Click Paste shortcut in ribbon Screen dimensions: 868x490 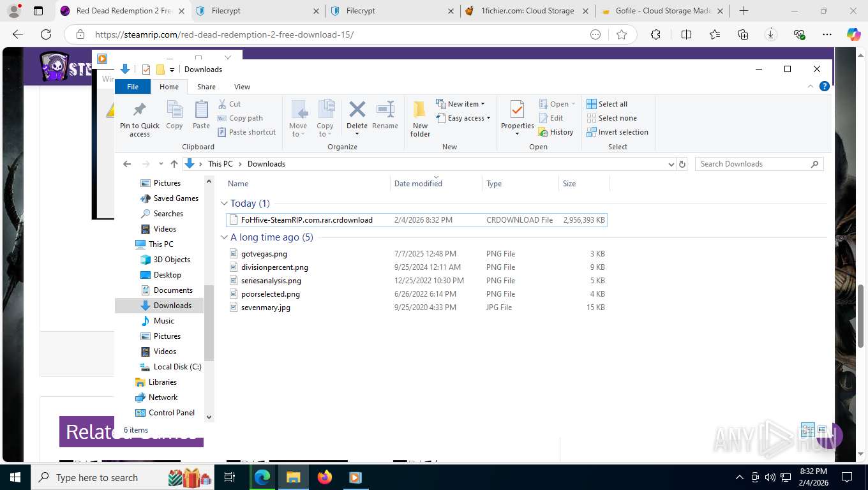tap(246, 132)
